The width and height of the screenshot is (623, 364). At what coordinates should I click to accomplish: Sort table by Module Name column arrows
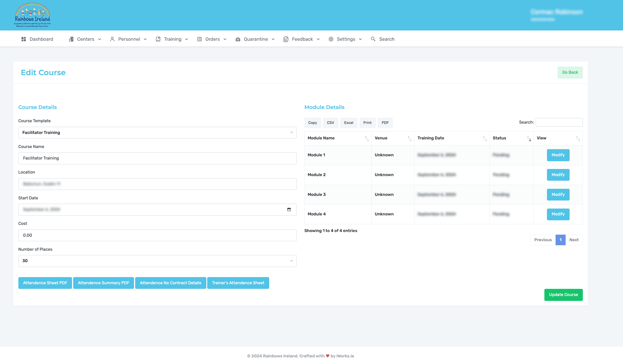pyautogui.click(x=367, y=139)
